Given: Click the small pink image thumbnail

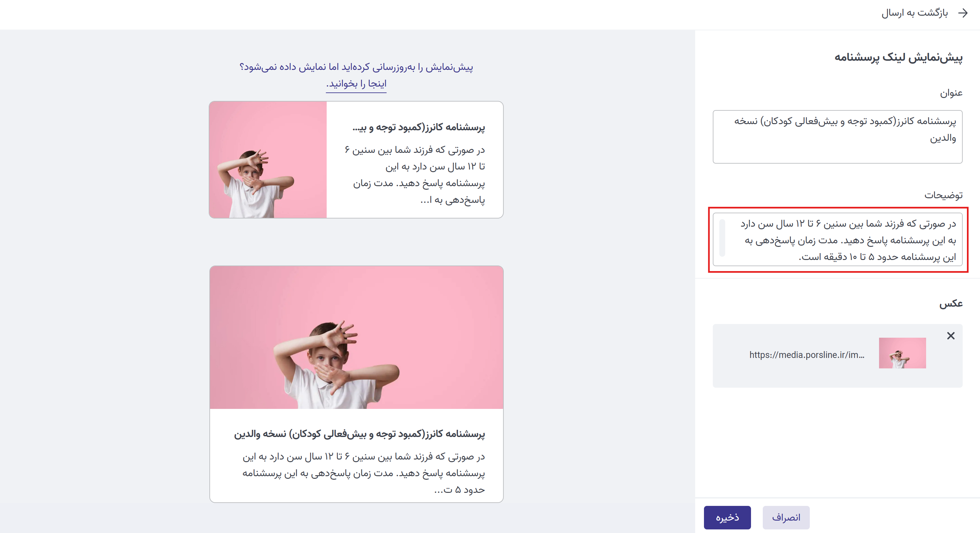Looking at the screenshot, I should coord(902,353).
